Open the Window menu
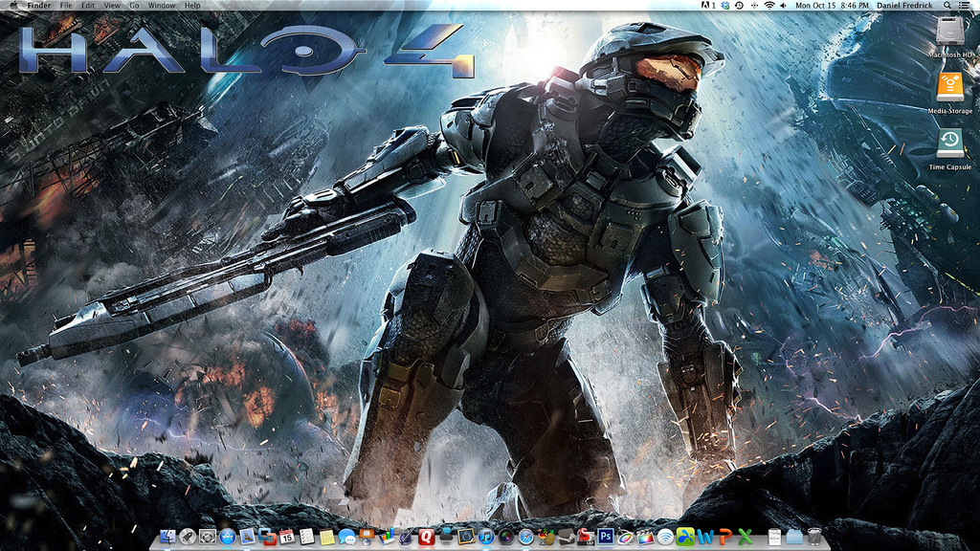The width and height of the screenshot is (980, 551). click(161, 5)
